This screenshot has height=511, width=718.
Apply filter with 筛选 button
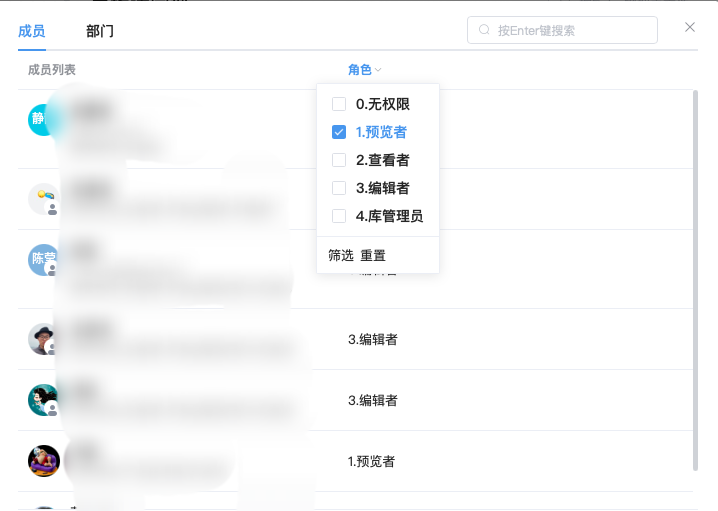point(341,255)
